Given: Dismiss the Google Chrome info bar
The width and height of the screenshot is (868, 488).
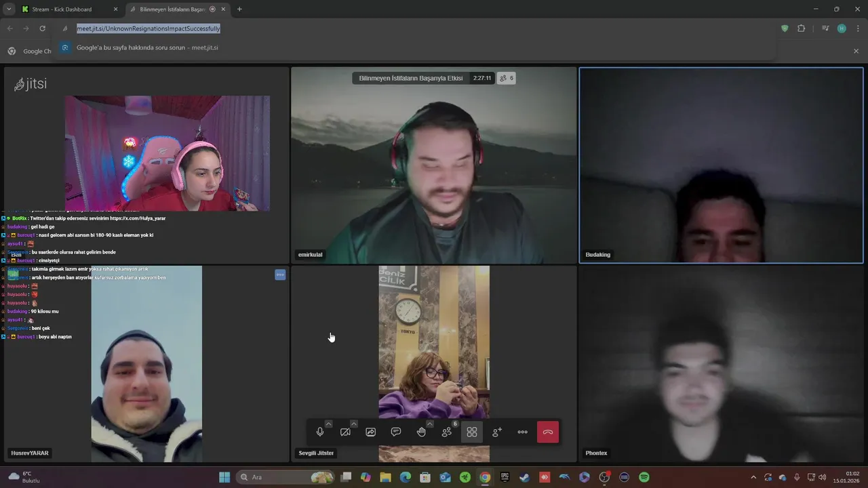Looking at the screenshot, I should point(856,51).
